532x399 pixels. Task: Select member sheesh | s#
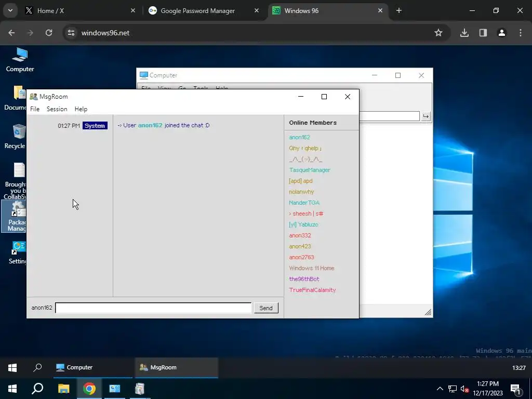pos(306,214)
